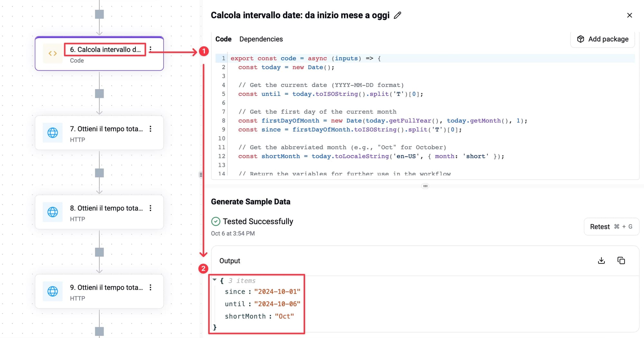Viewport: 644px width, 338px height.
Task: Collapse the output JSON object tree
Action: [214, 280]
